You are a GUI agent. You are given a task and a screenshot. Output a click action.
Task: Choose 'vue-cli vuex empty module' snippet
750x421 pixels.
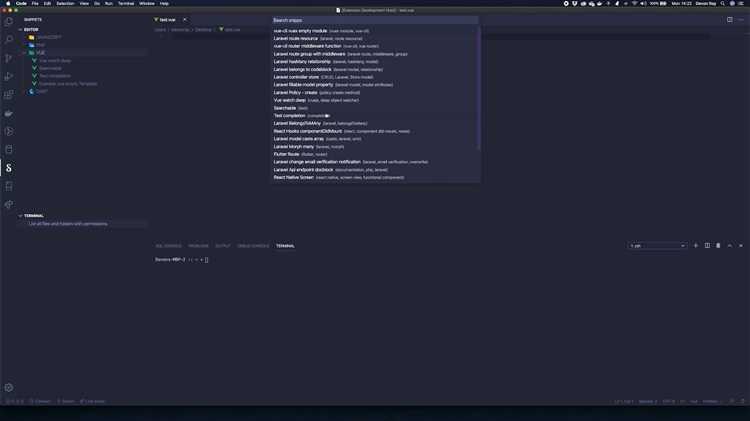click(375, 31)
